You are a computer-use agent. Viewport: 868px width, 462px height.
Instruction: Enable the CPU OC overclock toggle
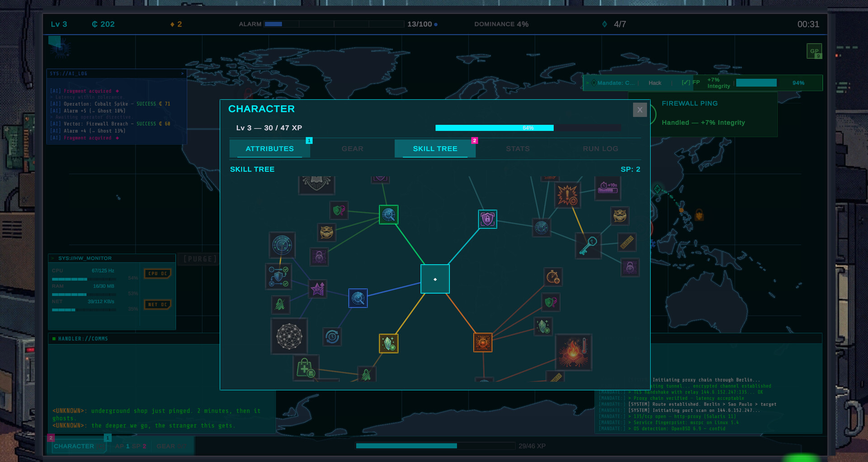pyautogui.click(x=157, y=273)
